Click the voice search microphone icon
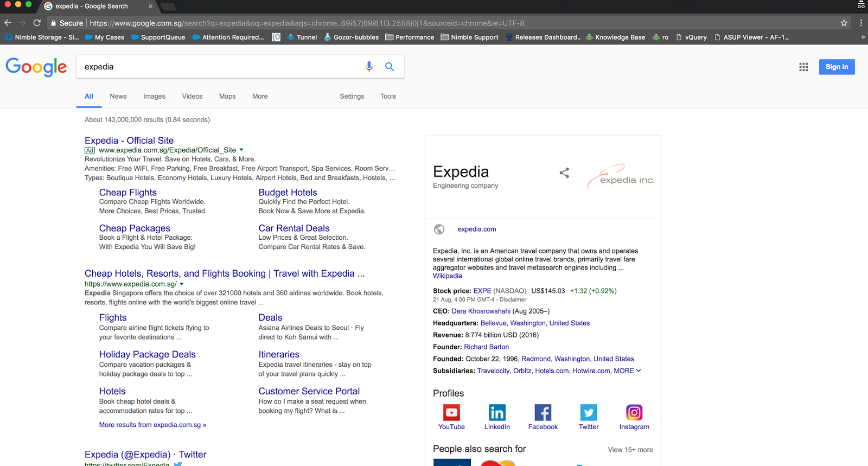Viewport: 868px width, 466px height. 369,66
